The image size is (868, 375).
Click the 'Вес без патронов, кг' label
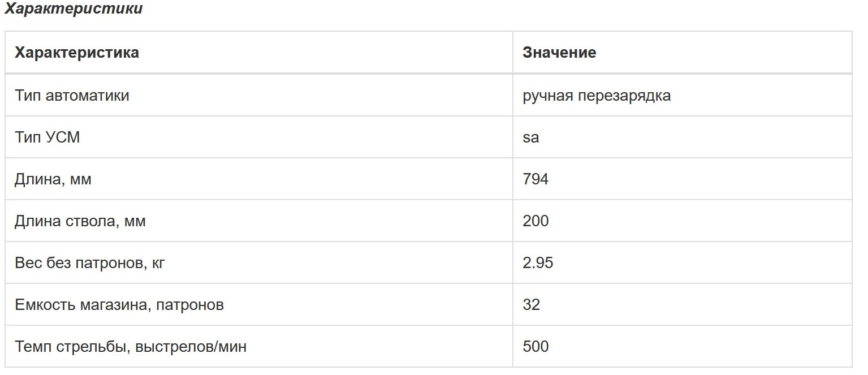[90, 263]
